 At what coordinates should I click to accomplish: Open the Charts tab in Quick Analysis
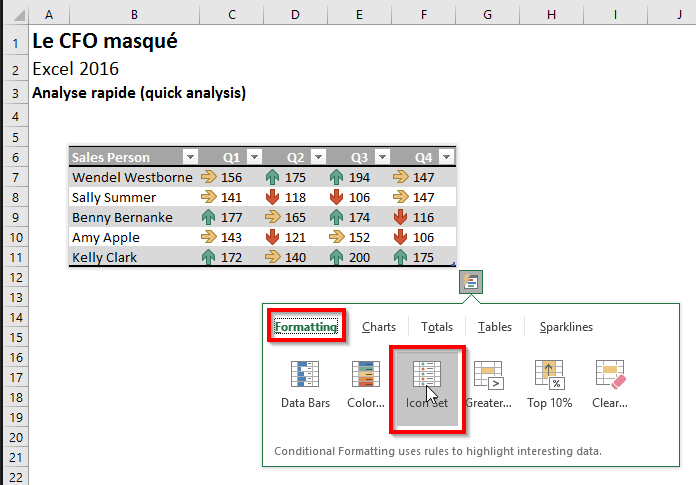point(379,327)
